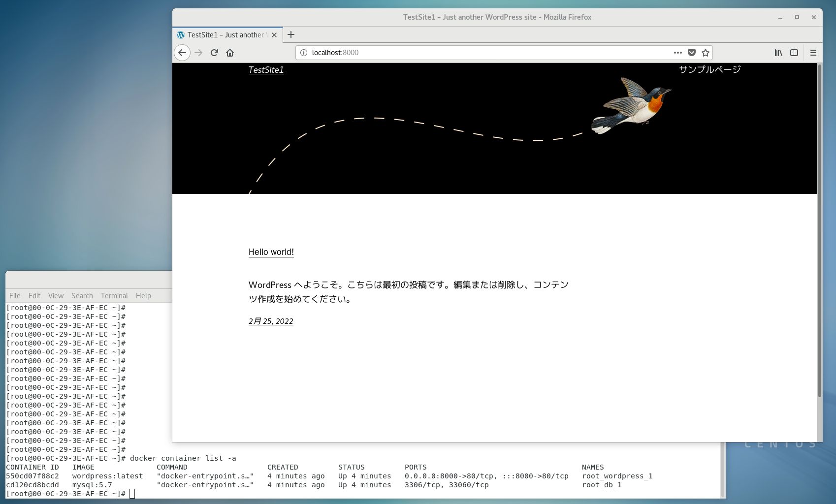Reload the localhost:8000 page
This screenshot has height=504, width=836.
click(x=214, y=53)
